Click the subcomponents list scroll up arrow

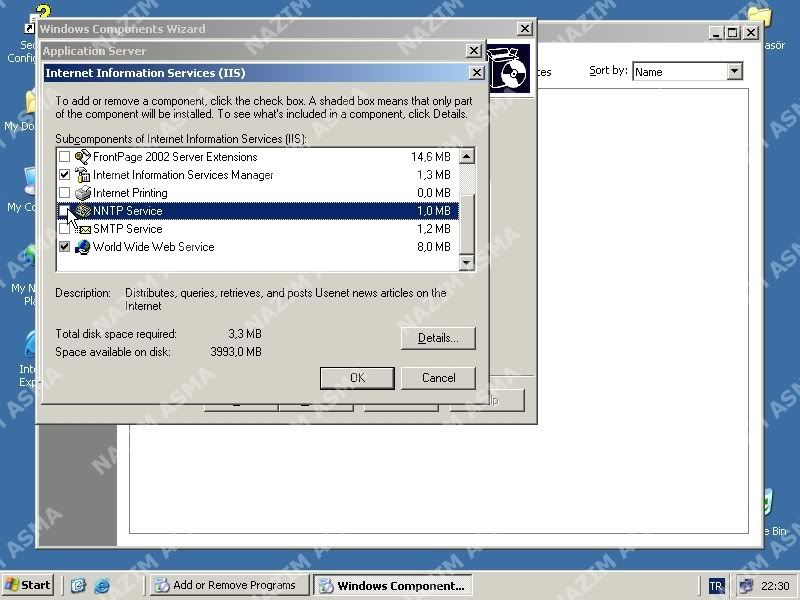coord(466,156)
